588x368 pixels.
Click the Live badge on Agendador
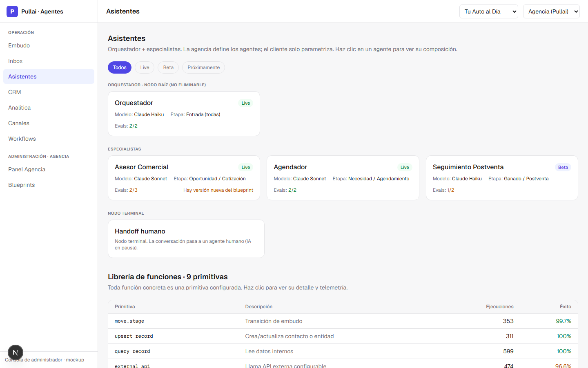click(405, 167)
